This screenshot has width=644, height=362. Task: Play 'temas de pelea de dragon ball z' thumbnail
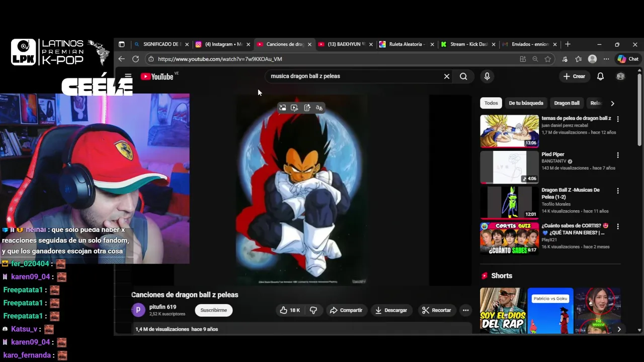[509, 131]
